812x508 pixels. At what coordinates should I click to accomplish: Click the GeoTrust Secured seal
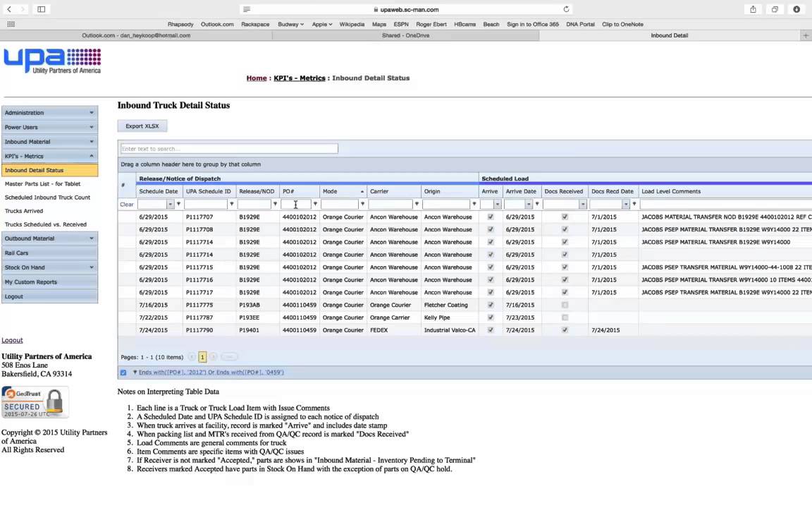[35, 402]
